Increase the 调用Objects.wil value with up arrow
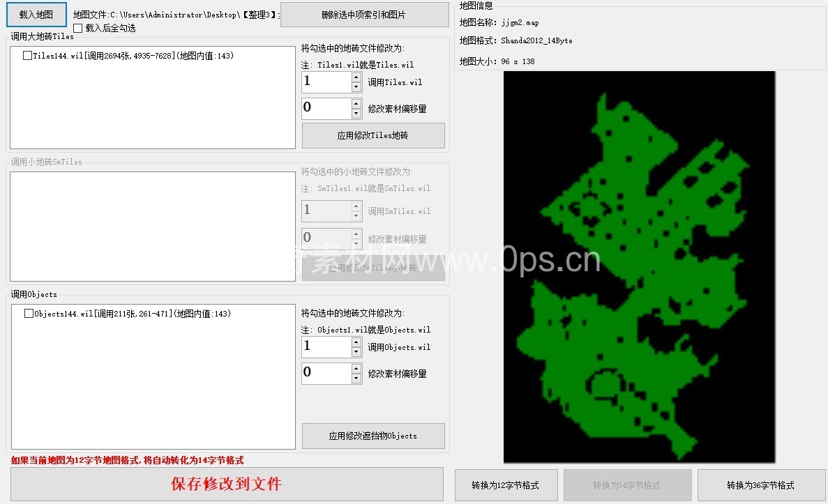Viewport: 828px width, 504px height. click(356, 342)
